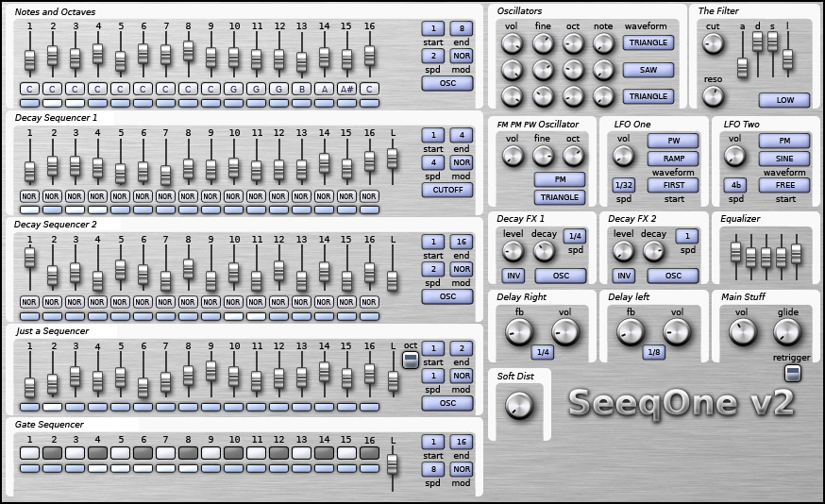The image size is (825, 504).
Task: Adjust the second oscillator oct knob
Action: 573,70
